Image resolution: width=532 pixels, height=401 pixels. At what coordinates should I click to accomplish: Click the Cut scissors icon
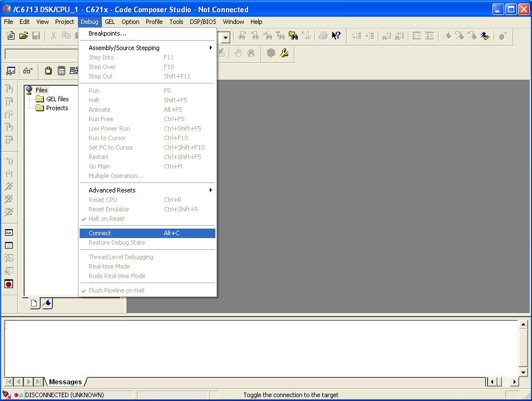[53, 35]
